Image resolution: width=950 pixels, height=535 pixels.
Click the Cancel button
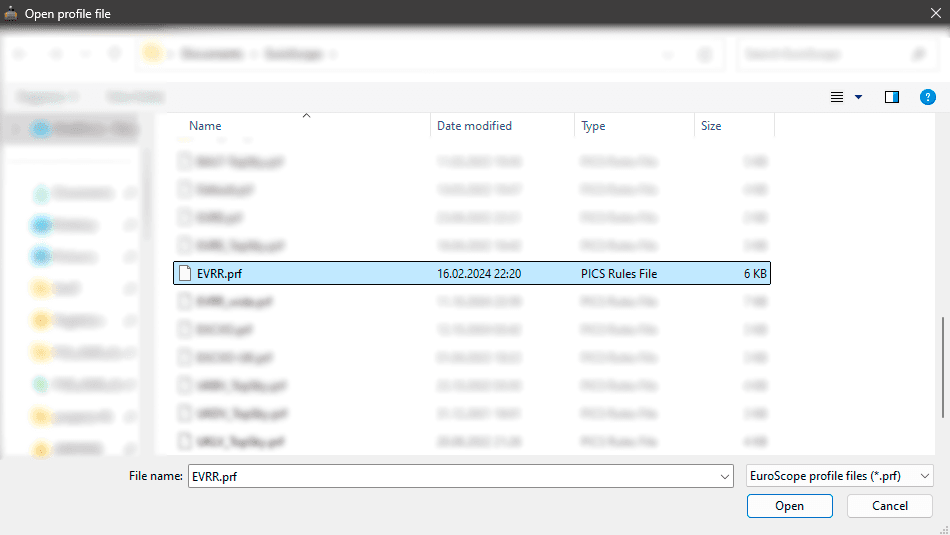889,506
